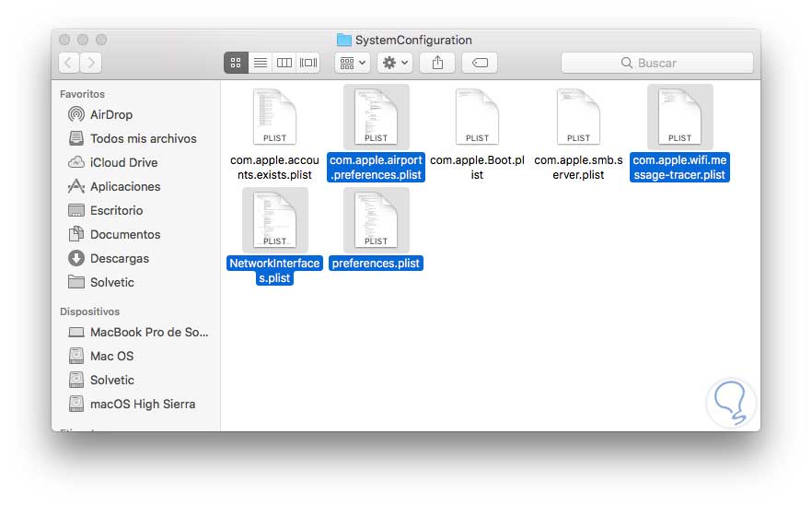Viewport: 812px width, 505px height.
Task: Select the NetworkInterfaces.plist file icon
Action: tap(274, 220)
